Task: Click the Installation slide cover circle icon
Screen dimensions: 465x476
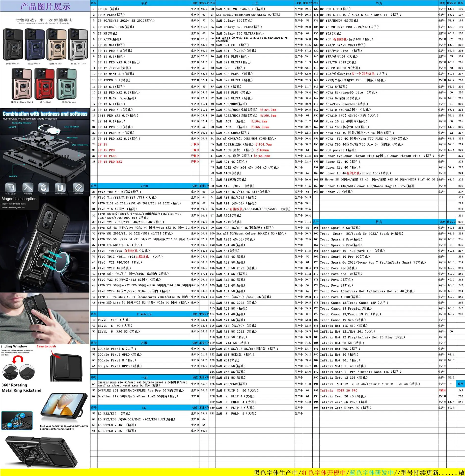Action: pos(27,372)
